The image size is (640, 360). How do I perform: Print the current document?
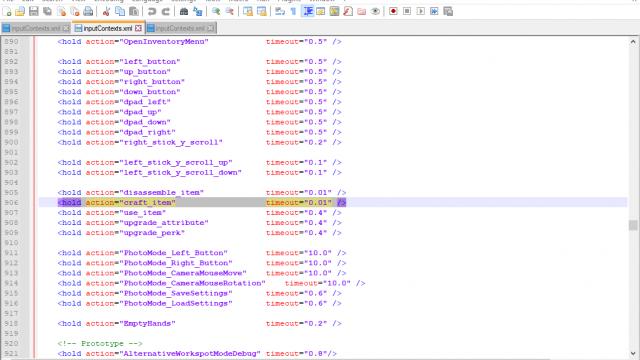click(x=88, y=11)
